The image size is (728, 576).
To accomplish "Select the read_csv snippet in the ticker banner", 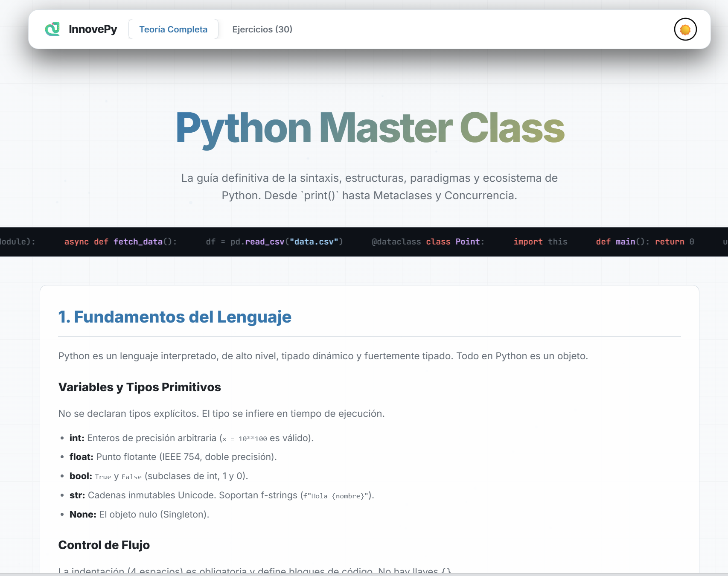I will (274, 241).
